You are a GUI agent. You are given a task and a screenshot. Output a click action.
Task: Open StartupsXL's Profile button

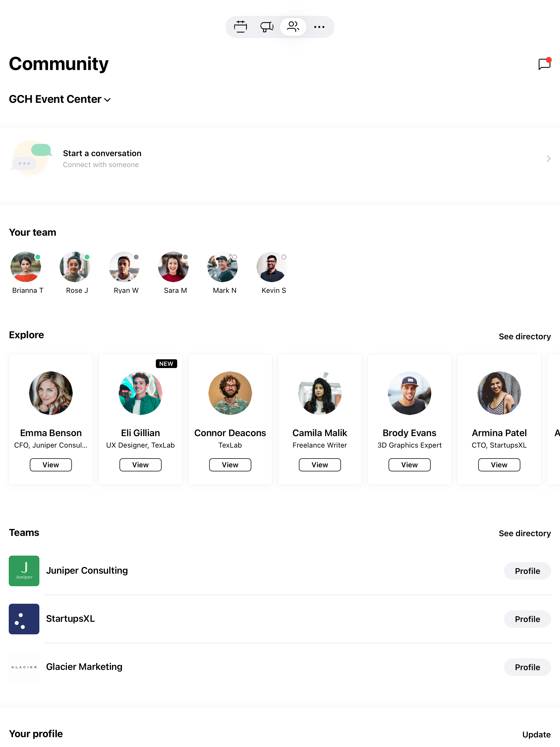point(527,619)
